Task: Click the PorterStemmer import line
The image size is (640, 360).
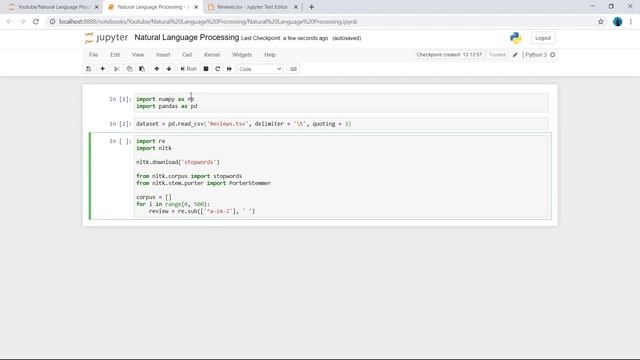Action: [203, 183]
